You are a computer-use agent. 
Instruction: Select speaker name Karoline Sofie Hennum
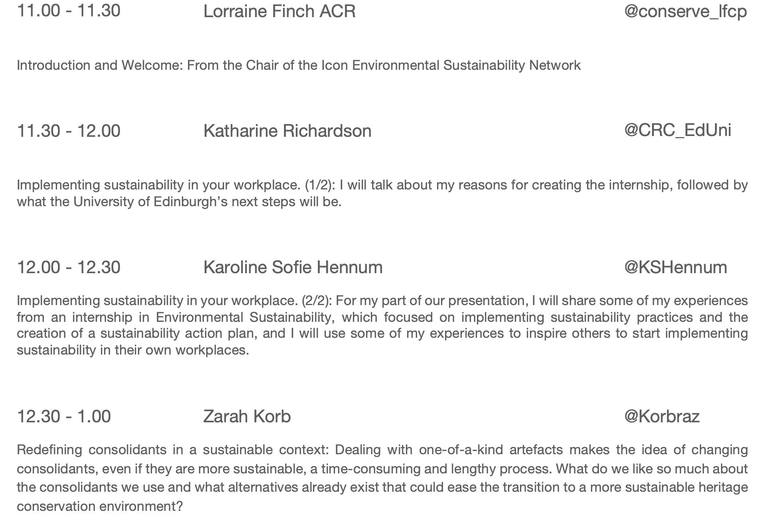pyautogui.click(x=293, y=267)
